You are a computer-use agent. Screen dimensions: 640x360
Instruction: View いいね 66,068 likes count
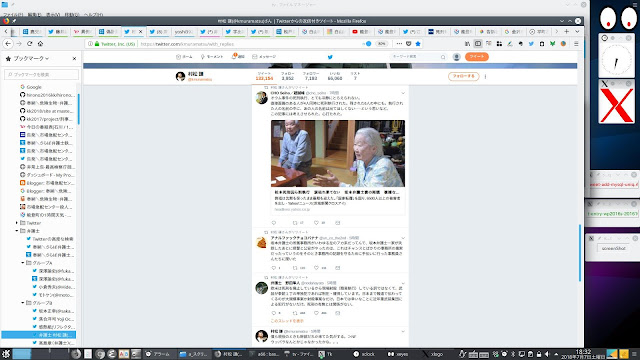[335, 76]
